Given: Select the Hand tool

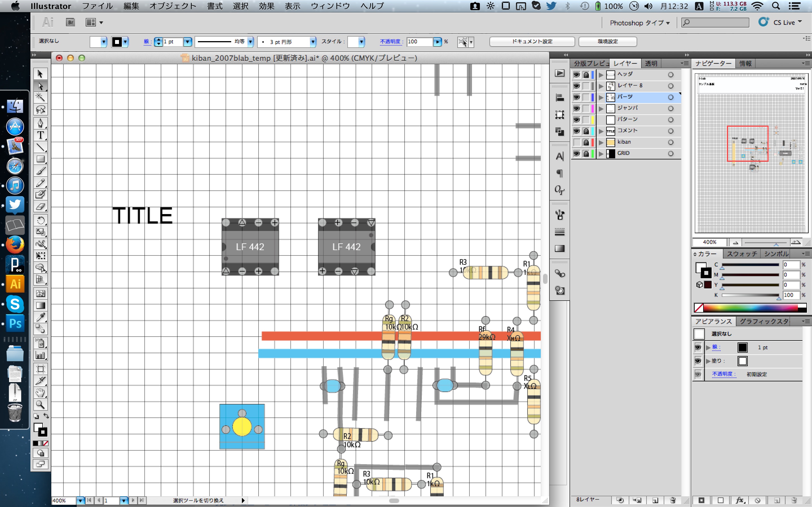Looking at the screenshot, I should 41,392.
